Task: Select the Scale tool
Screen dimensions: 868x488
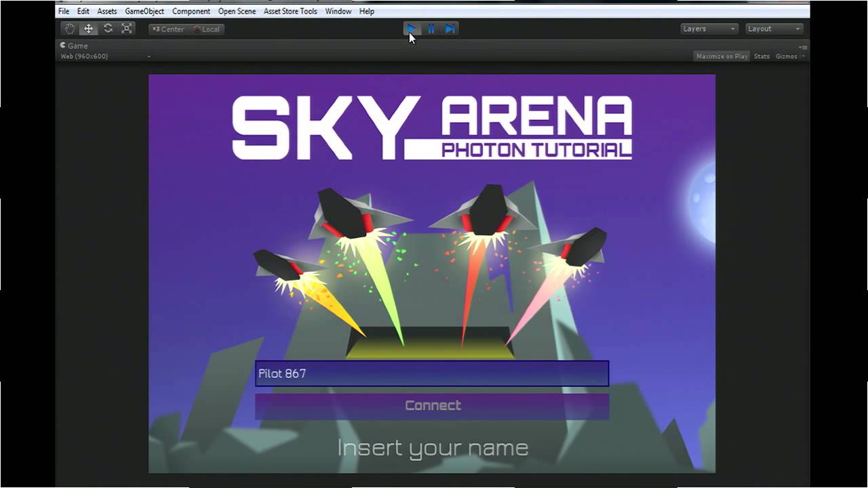Action: [127, 28]
